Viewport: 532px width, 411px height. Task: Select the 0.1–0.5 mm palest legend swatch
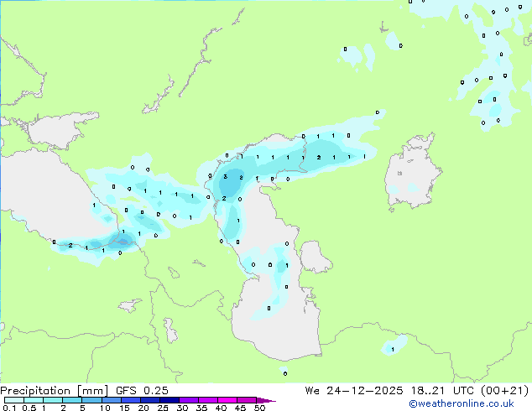[14, 400]
